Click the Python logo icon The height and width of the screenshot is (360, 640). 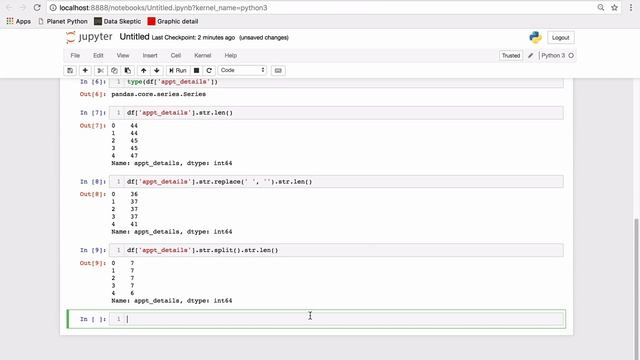coord(535,38)
